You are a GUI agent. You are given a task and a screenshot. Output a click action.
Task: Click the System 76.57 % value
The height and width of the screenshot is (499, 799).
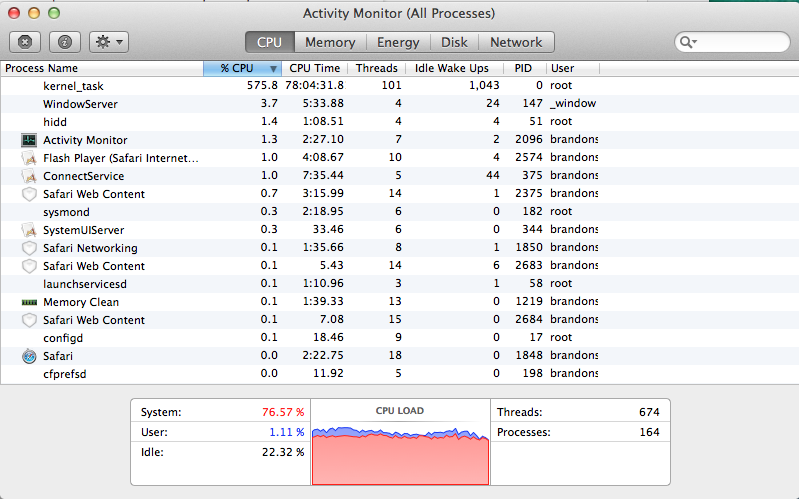(283, 412)
